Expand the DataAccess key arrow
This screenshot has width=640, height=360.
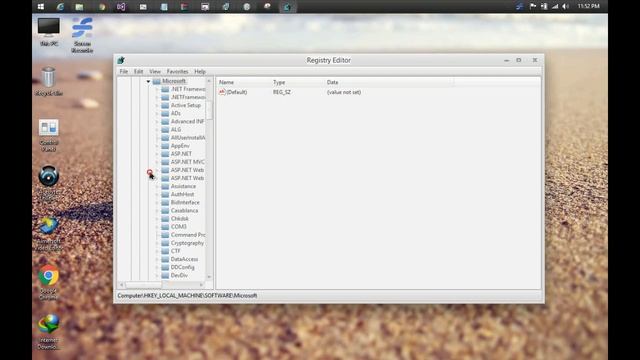157,259
